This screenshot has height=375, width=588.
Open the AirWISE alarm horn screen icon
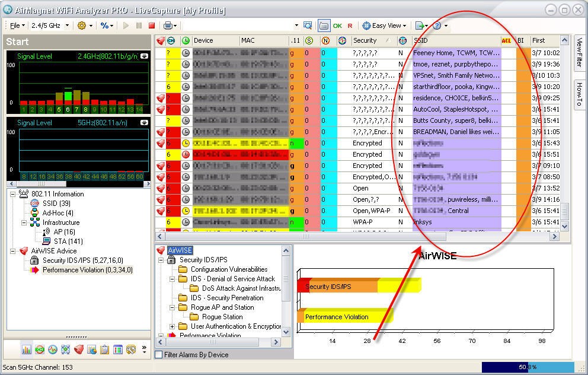tap(79, 349)
